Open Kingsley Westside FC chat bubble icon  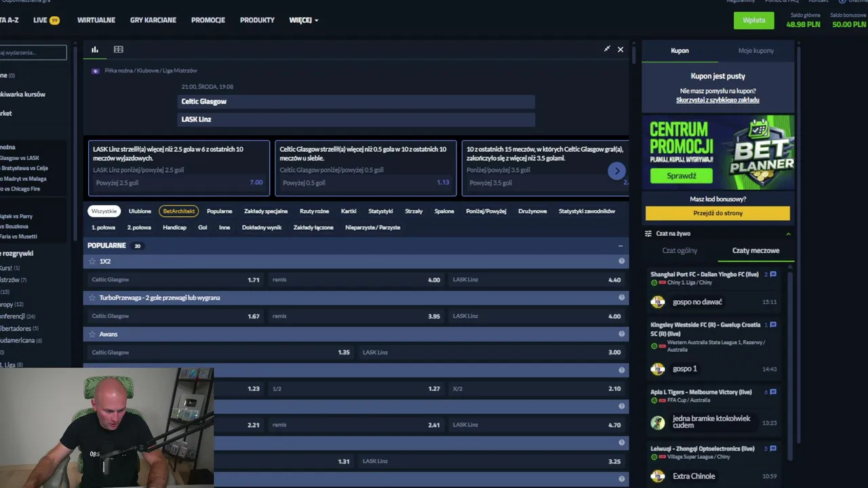[x=772, y=325]
